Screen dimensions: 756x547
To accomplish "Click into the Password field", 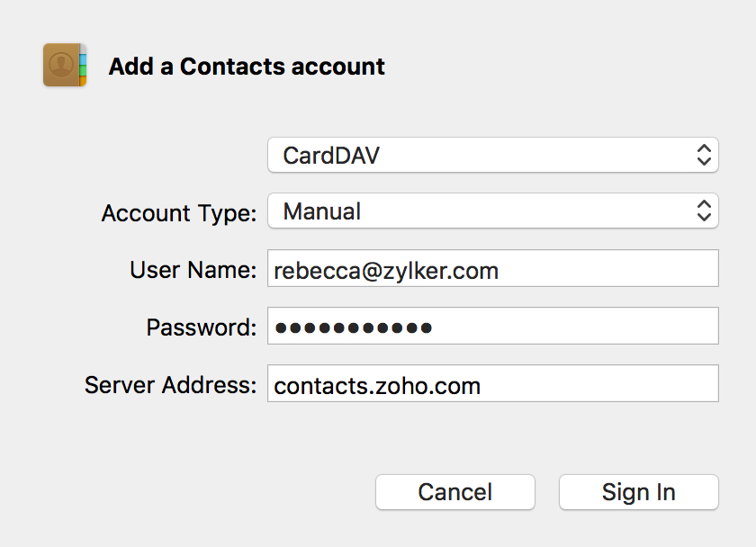I will (493, 326).
